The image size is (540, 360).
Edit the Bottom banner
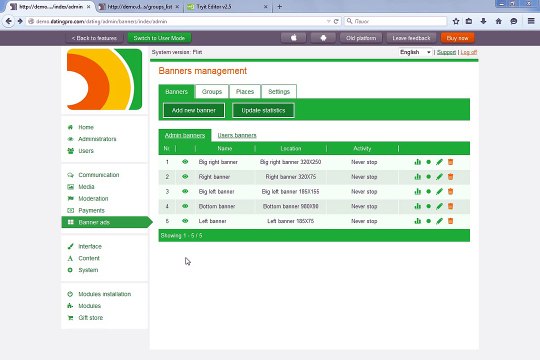point(439,206)
